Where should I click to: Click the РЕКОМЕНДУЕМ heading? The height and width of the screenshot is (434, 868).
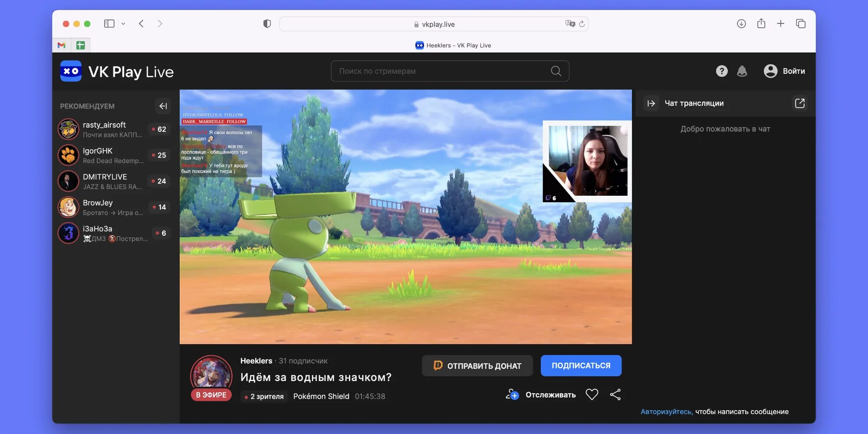(87, 106)
